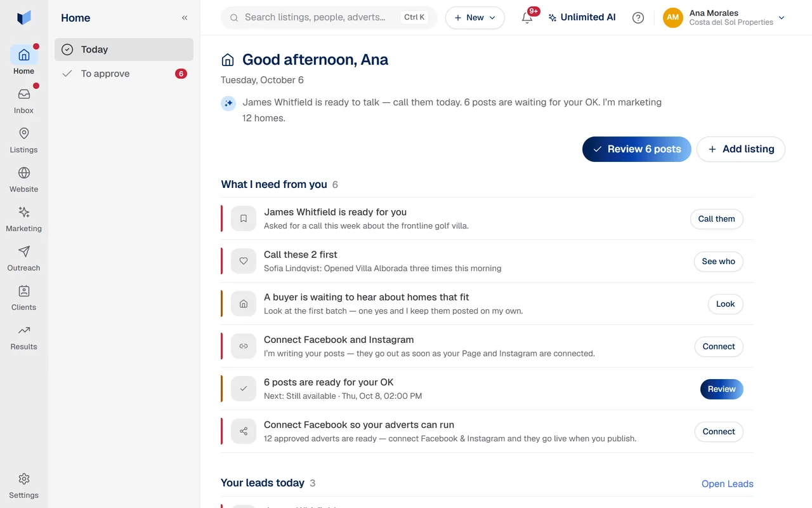Viewport: 812px width, 508px height.
Task: Open the help question-mark icon
Action: point(638,18)
